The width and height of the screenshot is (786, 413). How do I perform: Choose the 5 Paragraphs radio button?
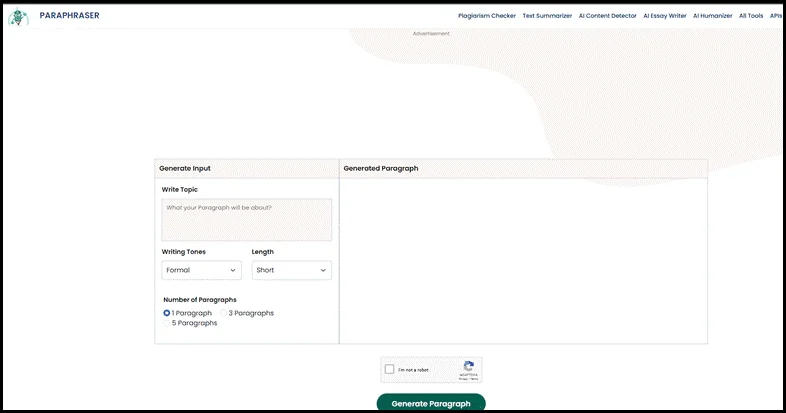tap(167, 323)
